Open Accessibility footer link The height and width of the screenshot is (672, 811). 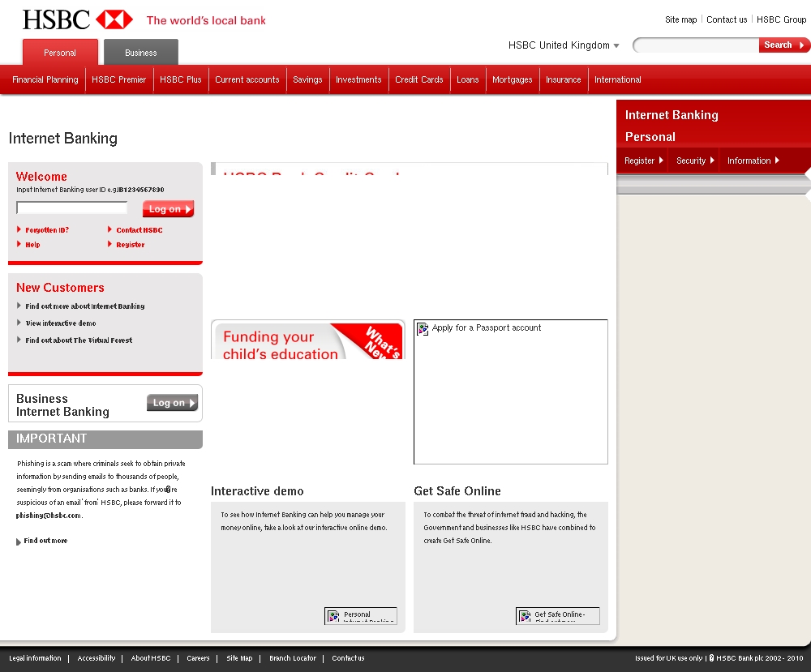tap(97, 658)
